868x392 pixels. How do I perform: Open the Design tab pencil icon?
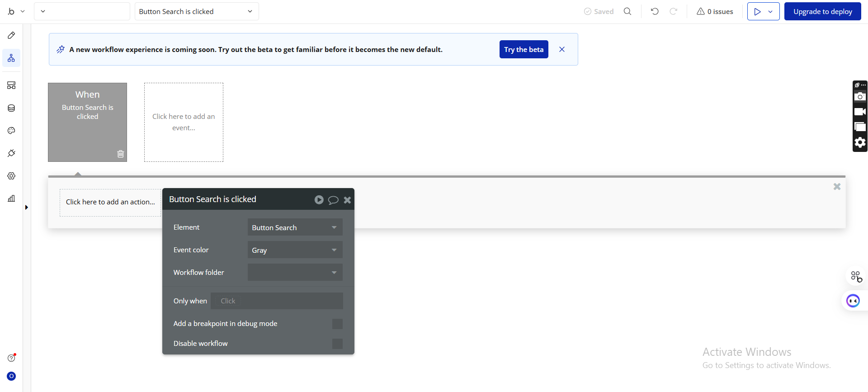(11, 35)
